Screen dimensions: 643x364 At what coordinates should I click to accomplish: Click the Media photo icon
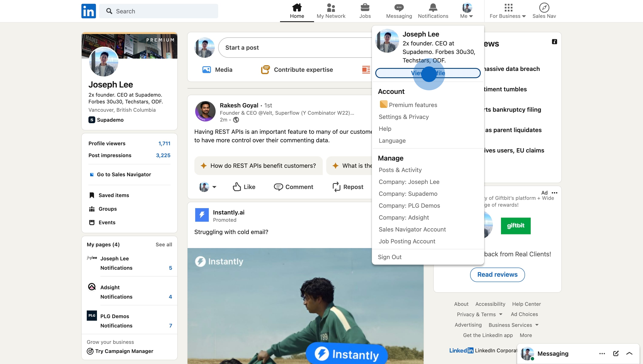(206, 69)
